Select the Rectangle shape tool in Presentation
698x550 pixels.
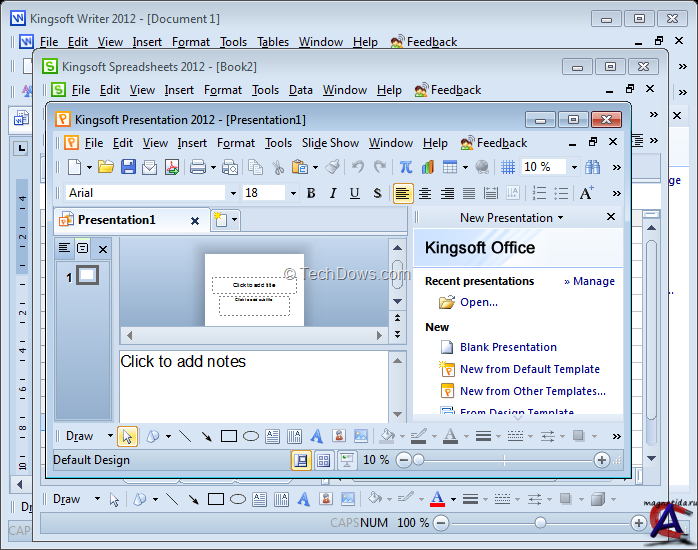pyautogui.click(x=229, y=436)
